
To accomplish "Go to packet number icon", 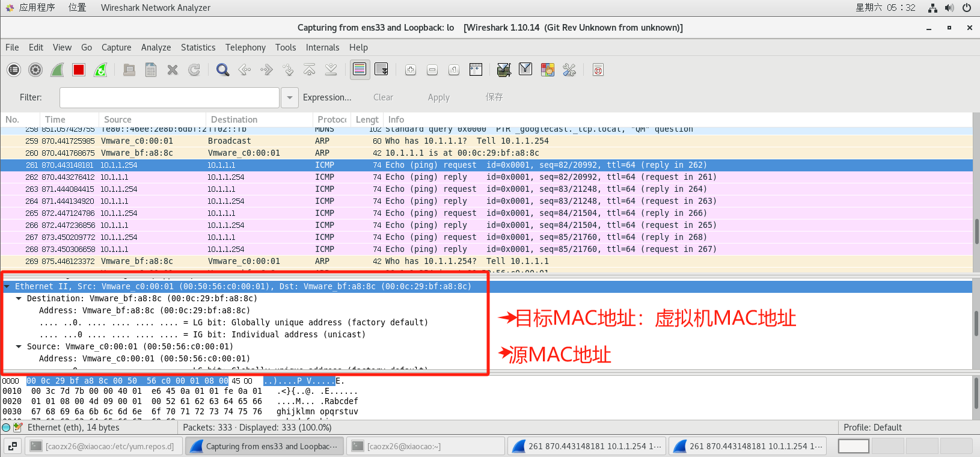I will pos(288,70).
